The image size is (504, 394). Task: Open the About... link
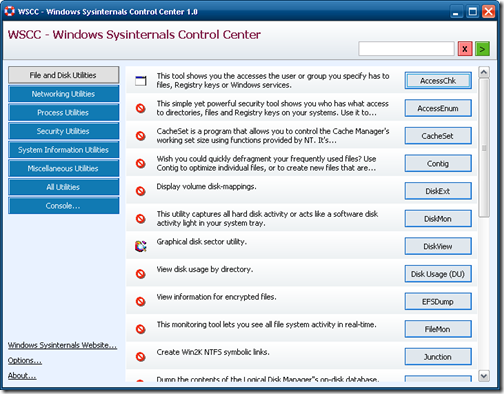[x=22, y=376]
